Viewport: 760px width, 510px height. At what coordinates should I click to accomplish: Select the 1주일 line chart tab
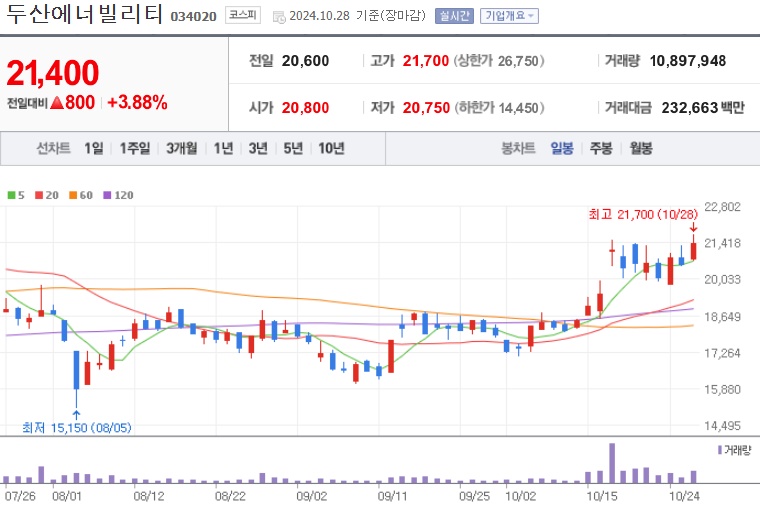pos(135,148)
